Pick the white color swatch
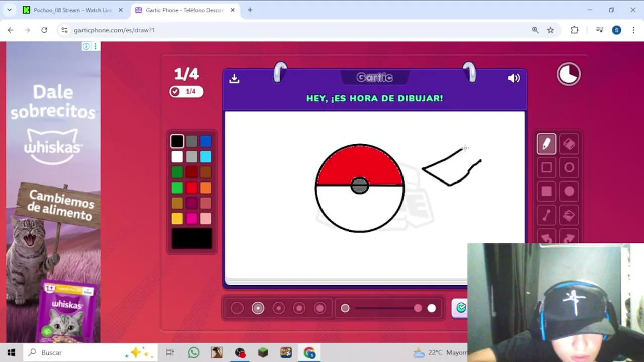The image size is (644, 362). [x=177, y=157]
